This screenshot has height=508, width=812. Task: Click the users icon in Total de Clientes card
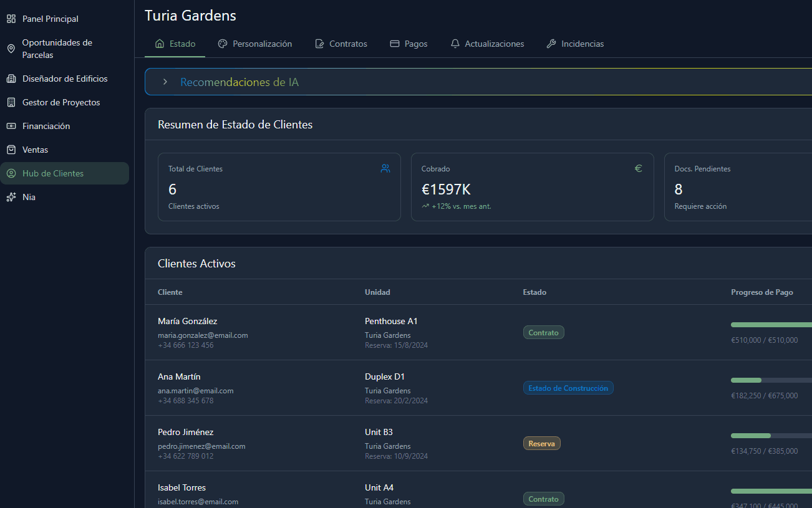385,168
